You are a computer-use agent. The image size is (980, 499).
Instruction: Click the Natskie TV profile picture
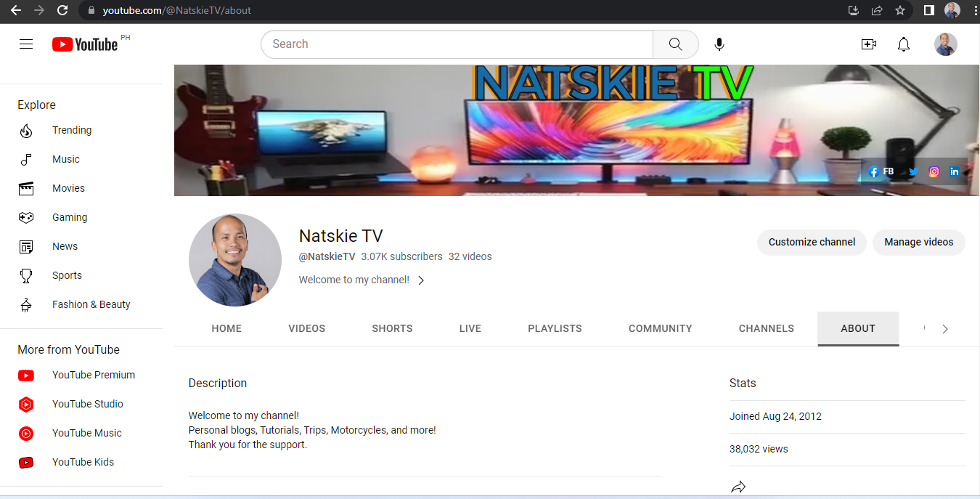[235, 260]
